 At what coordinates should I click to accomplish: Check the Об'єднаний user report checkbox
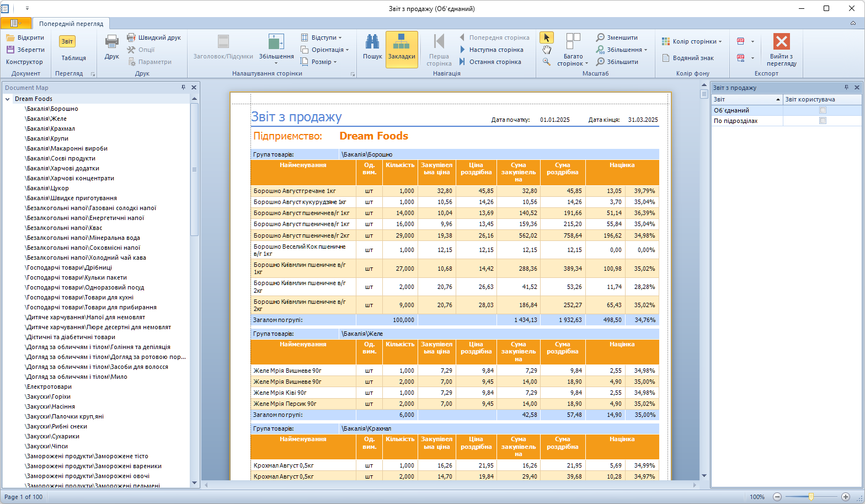823,110
